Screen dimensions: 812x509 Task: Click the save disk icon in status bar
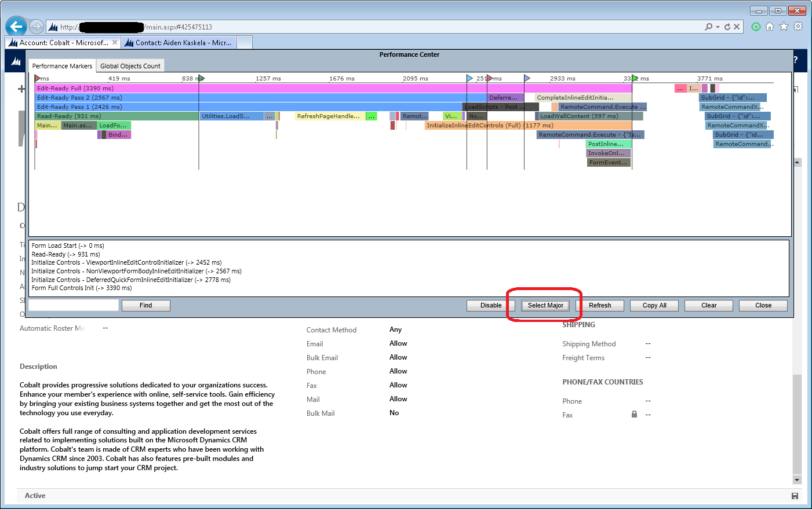795,496
